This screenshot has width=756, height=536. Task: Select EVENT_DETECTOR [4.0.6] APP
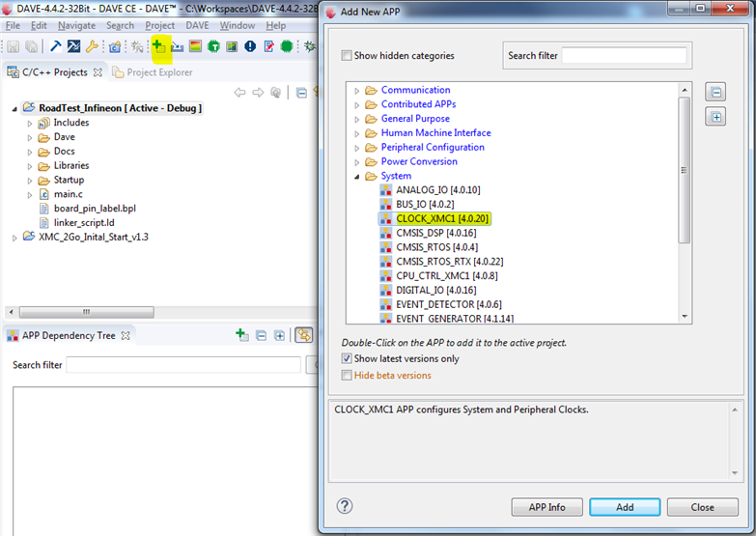coord(441,304)
